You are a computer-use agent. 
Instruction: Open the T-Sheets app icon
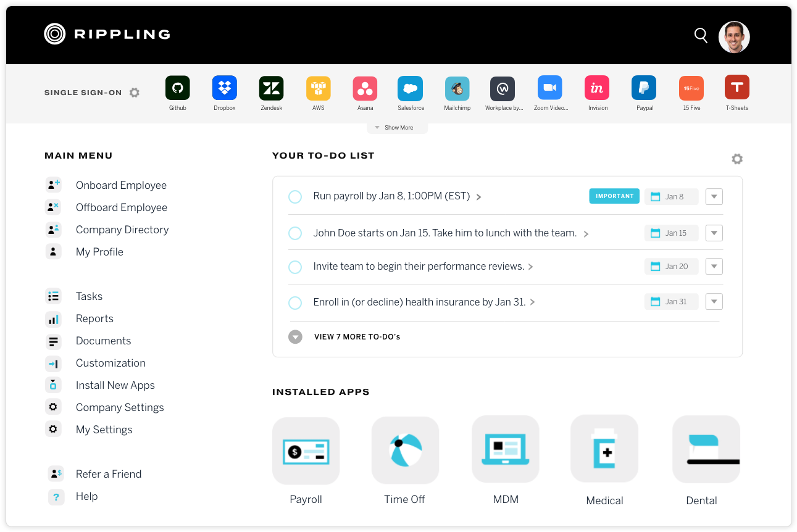coord(737,87)
